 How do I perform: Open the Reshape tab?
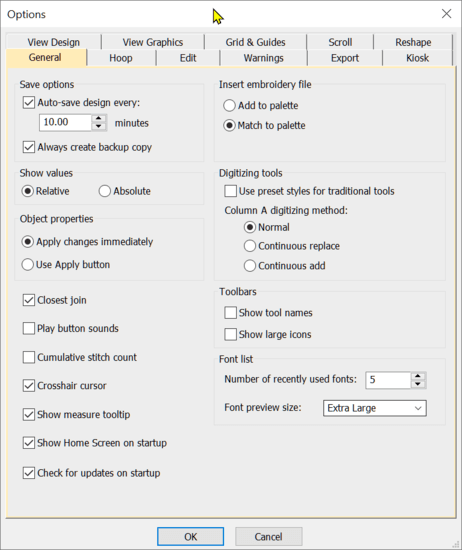[x=413, y=42]
